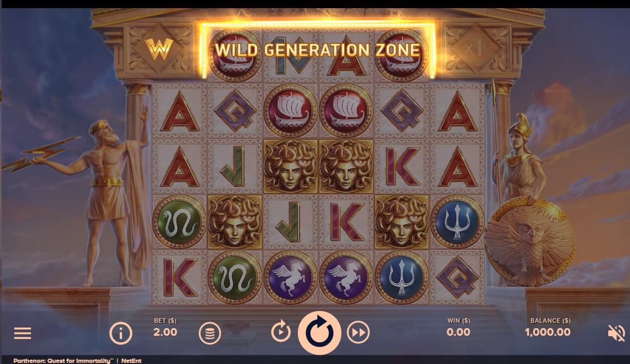Click the Parthenon game title text

tap(64, 360)
